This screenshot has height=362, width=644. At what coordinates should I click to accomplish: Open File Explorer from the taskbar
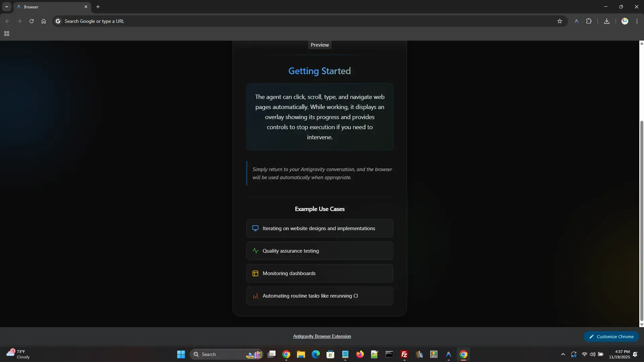(301, 354)
